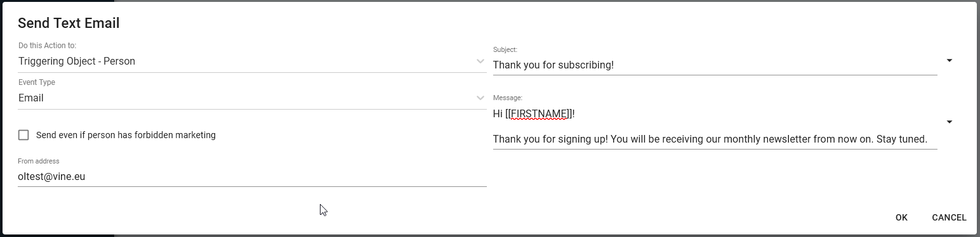Select the 'Triggering Object - Person' value
The image size is (980, 237).
pos(77,61)
